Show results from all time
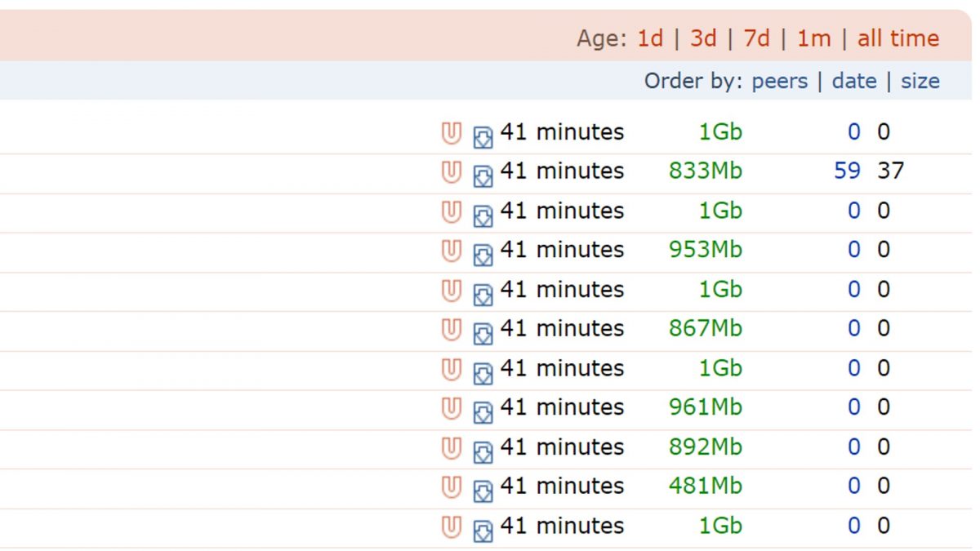The width and height of the screenshot is (980, 551). tap(898, 38)
